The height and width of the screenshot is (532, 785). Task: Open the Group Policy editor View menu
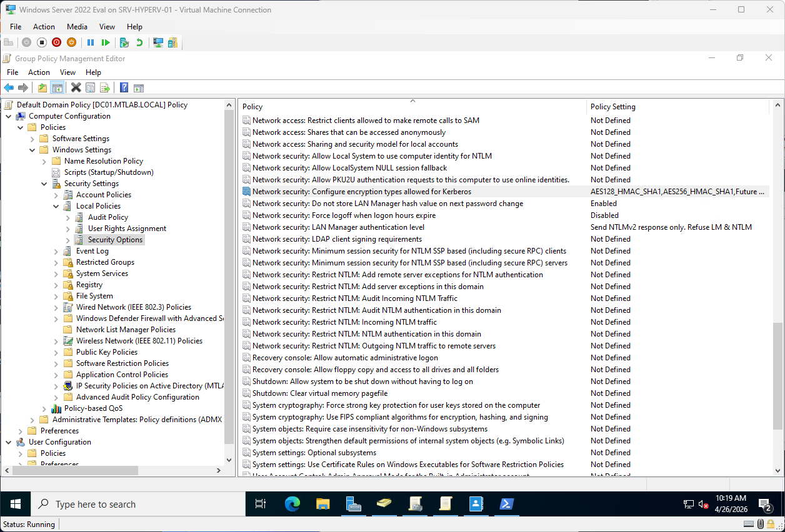click(67, 72)
